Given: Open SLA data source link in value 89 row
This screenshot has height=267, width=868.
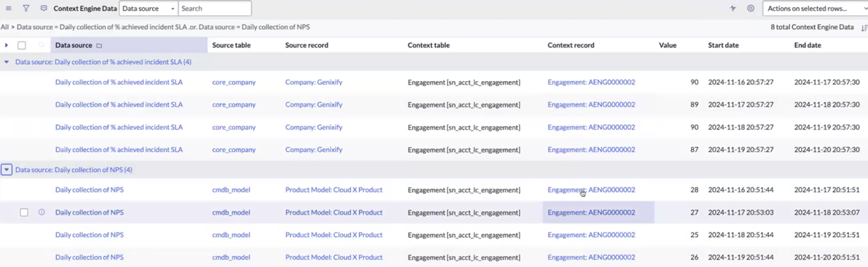Looking at the screenshot, I should point(119,104).
